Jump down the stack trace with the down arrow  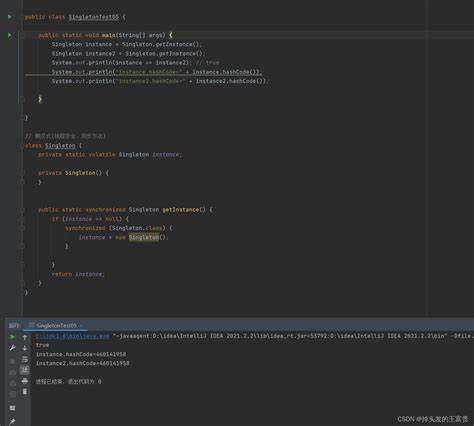[x=25, y=348]
